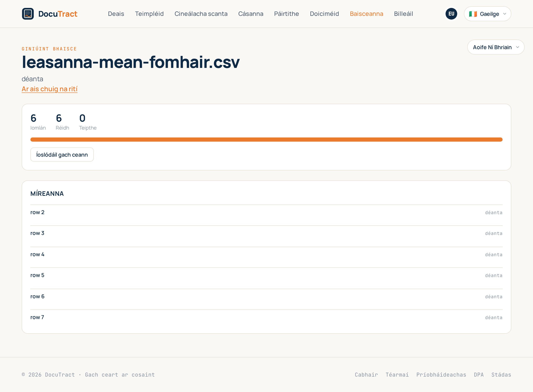Open the Téarmaí footer link
Screen dimensions: 533x392
coord(397,375)
